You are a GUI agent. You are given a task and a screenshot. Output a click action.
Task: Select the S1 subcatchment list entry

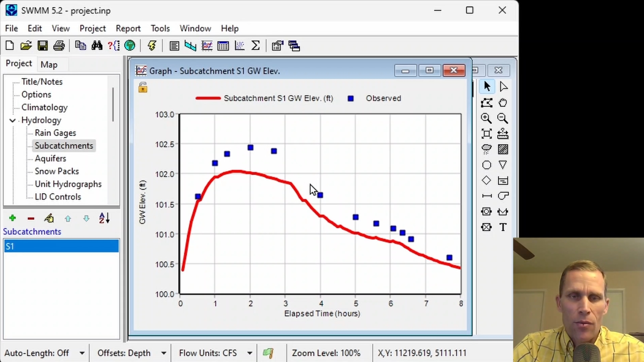61,246
